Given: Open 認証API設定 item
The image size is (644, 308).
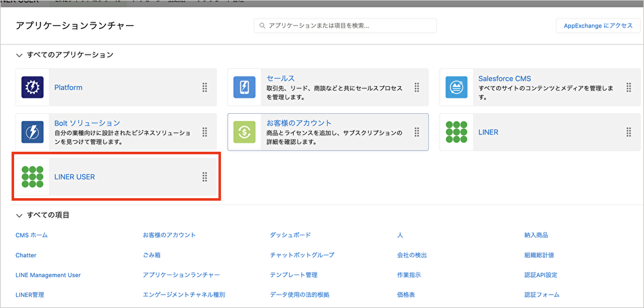Looking at the screenshot, I should (x=541, y=275).
